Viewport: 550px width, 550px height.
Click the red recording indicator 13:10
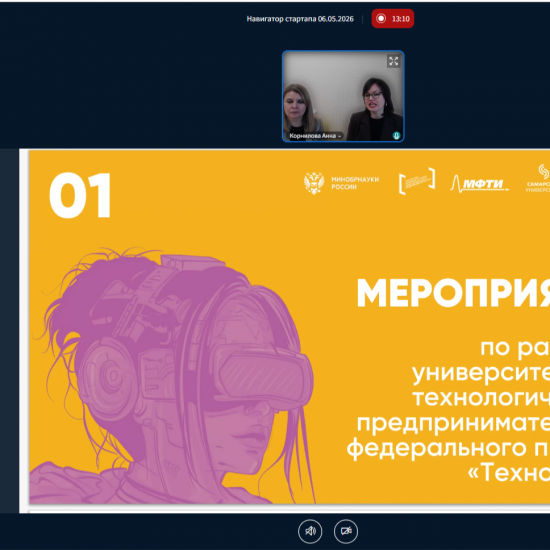[x=393, y=19]
